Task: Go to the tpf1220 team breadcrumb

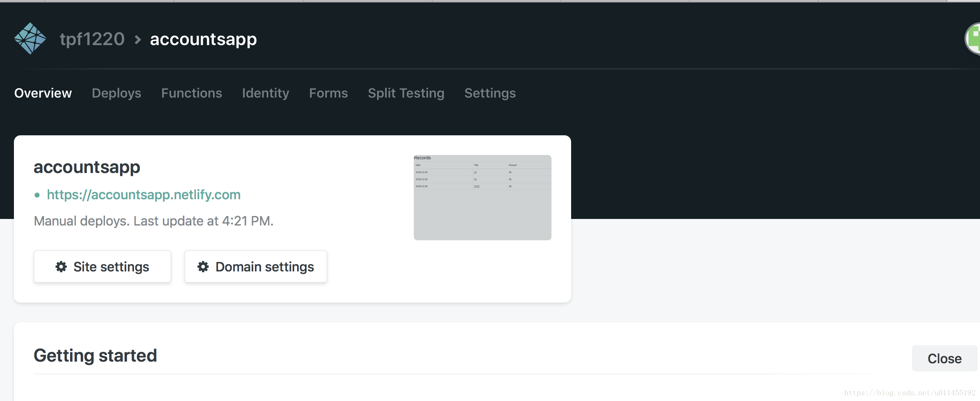Action: point(92,39)
